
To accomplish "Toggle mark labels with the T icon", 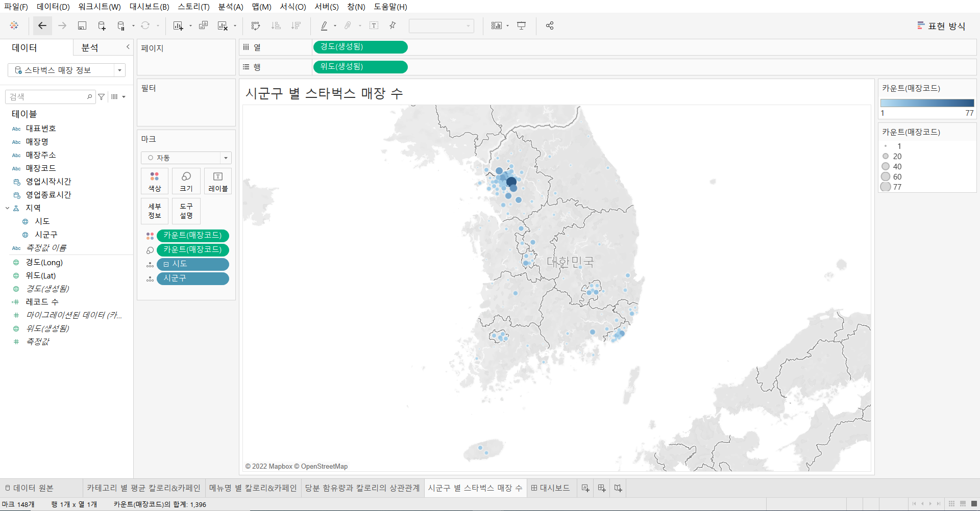I will 374,25.
